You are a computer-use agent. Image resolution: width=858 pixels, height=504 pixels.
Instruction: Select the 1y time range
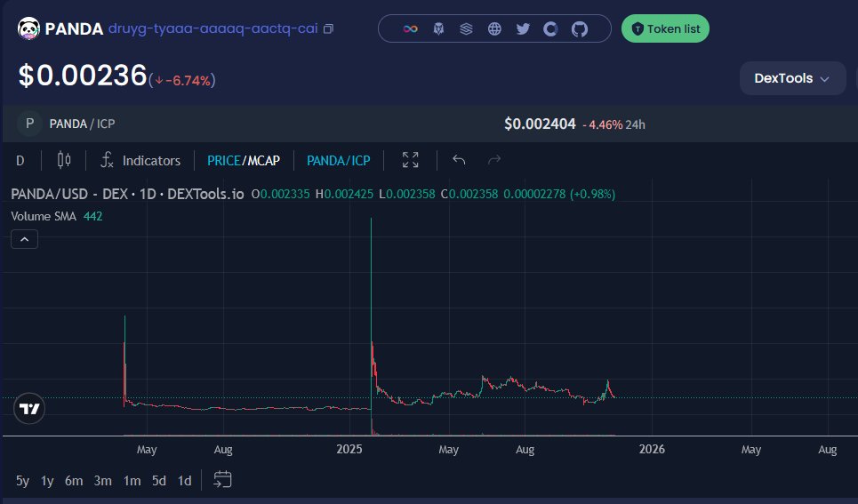coord(47,481)
